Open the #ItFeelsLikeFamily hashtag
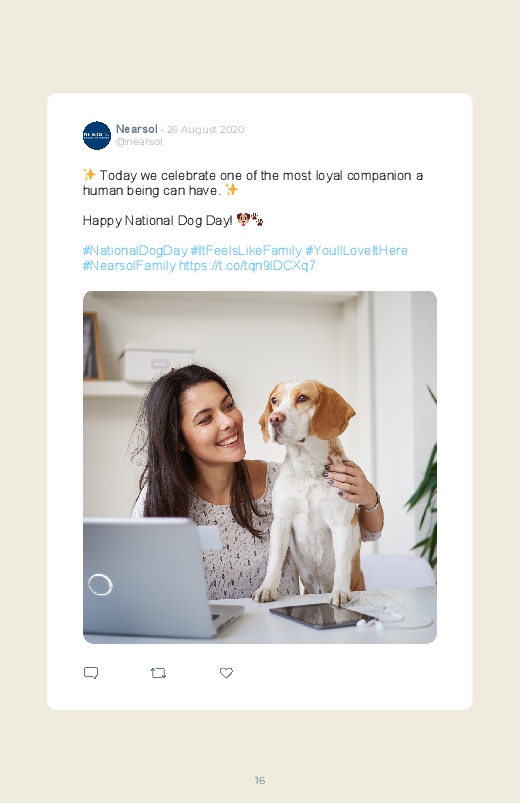The image size is (520, 803). [246, 250]
